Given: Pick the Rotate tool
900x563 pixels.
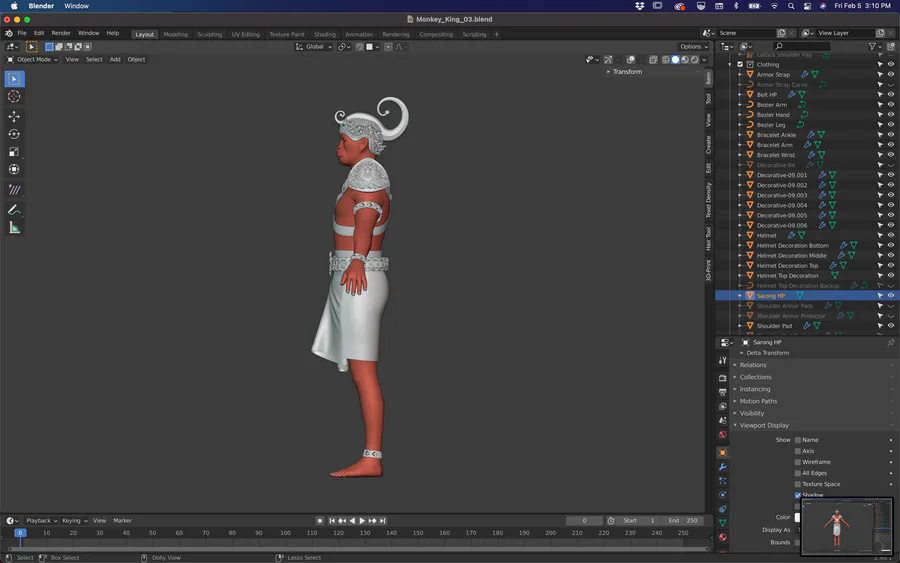Looking at the screenshot, I should click(x=14, y=134).
